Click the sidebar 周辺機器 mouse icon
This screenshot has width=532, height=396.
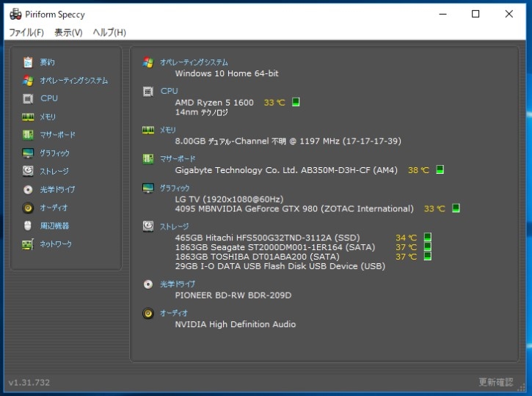click(28, 226)
